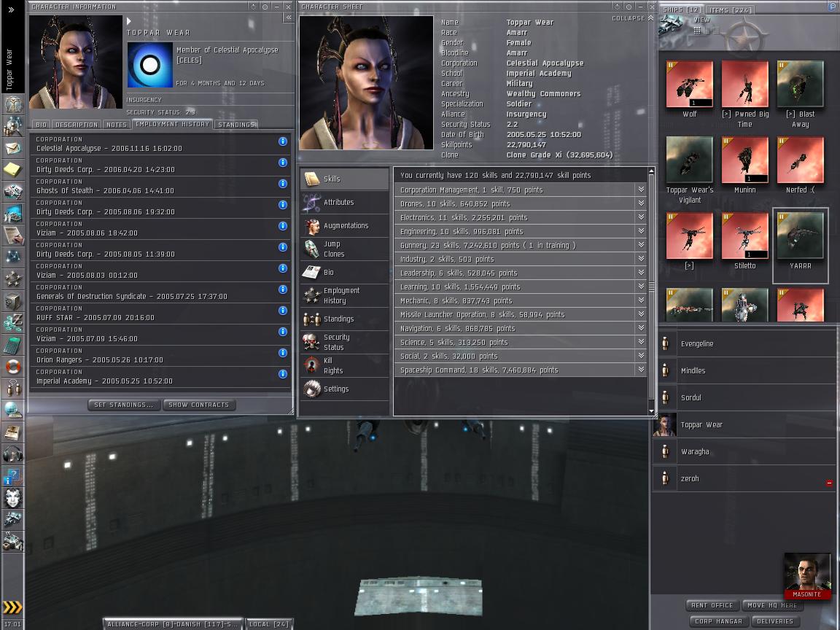Image resolution: width=840 pixels, height=630 pixels.
Task: Show info for RUFF STAR employment entry
Action: click(x=283, y=311)
